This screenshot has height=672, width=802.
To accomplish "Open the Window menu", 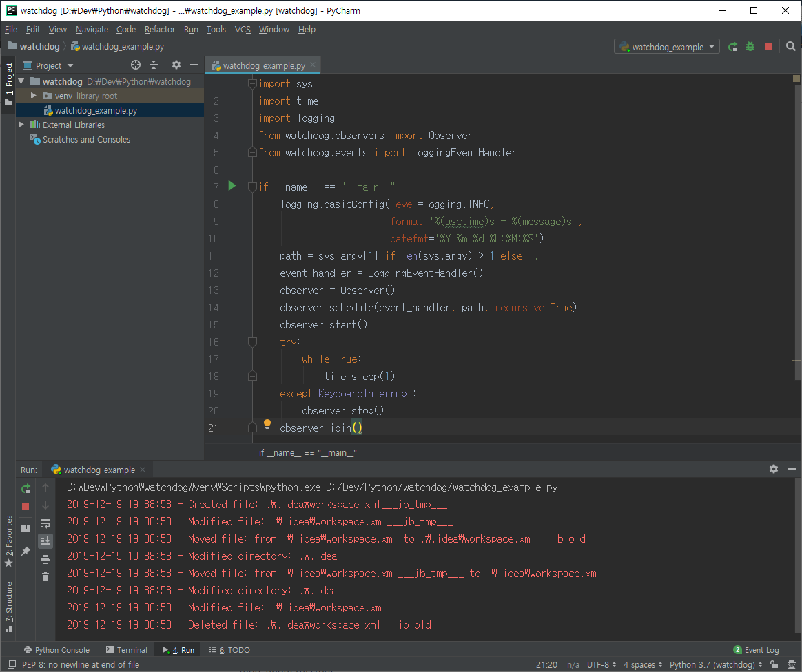I will click(274, 29).
